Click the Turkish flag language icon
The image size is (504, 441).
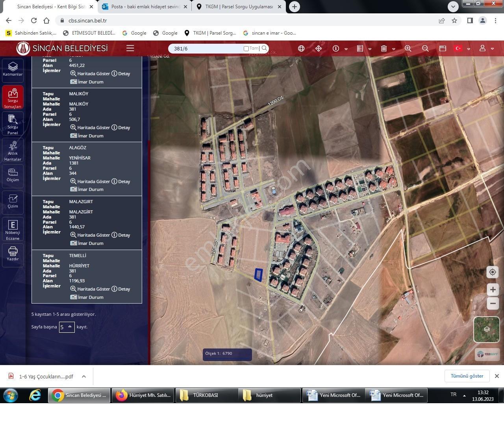tap(458, 48)
